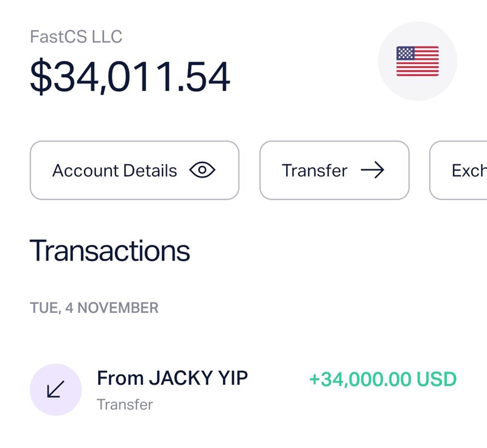Click the TUE, 4 NOVEMBER date header
This screenshot has width=487, height=448.
(x=94, y=307)
